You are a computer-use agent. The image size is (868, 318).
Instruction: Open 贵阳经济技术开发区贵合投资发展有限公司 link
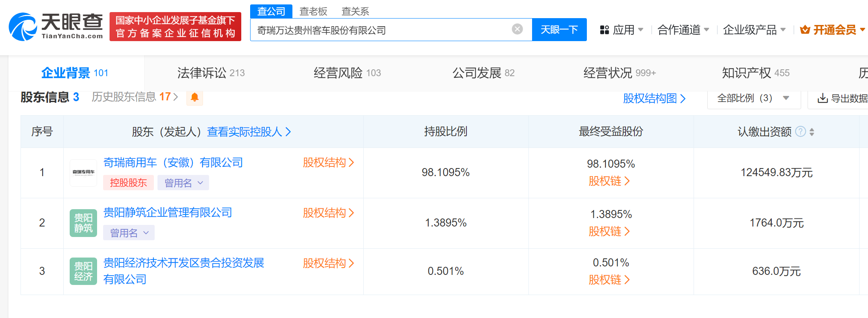coord(184,271)
